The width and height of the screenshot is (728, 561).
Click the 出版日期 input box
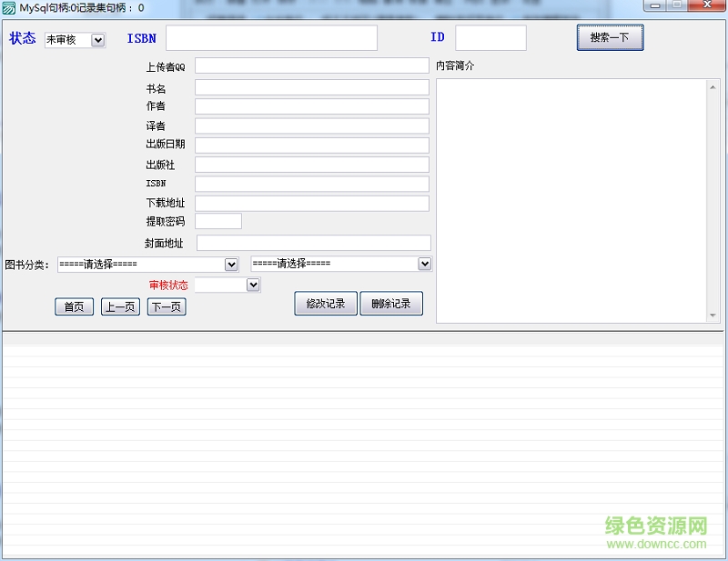click(x=311, y=145)
